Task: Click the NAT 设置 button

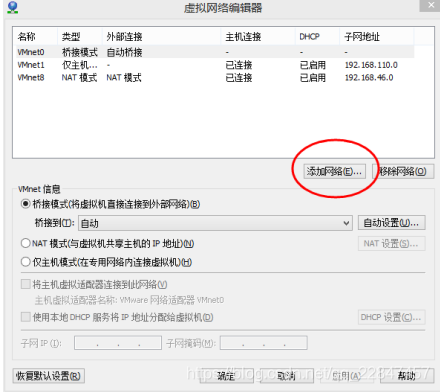Action: tap(392, 244)
